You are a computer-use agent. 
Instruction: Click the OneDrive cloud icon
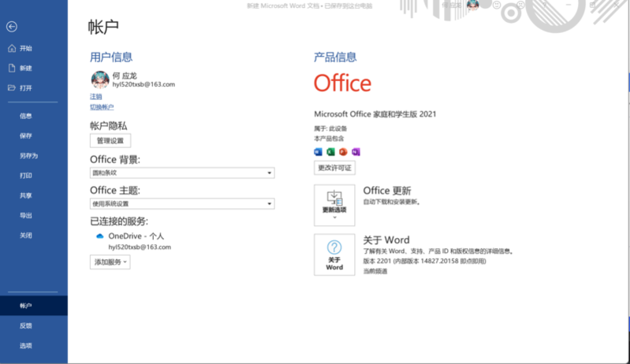100,236
